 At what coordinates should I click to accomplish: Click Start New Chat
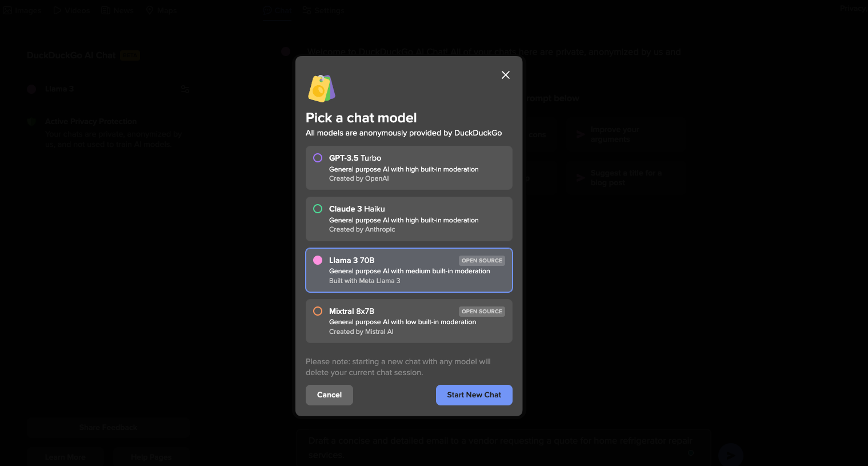pyautogui.click(x=474, y=395)
